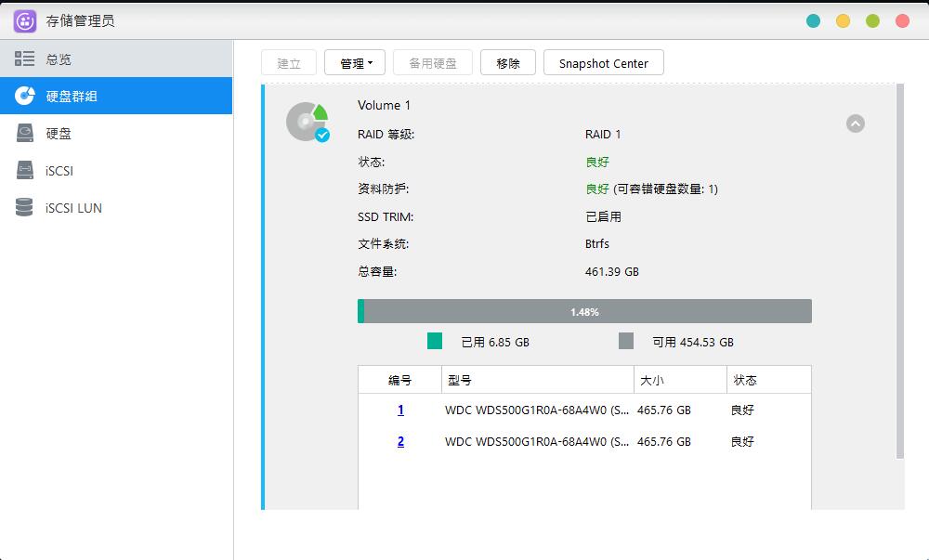Open the 硬盘 (Disks) panel
Screen dimensions: 929x560
(x=59, y=133)
